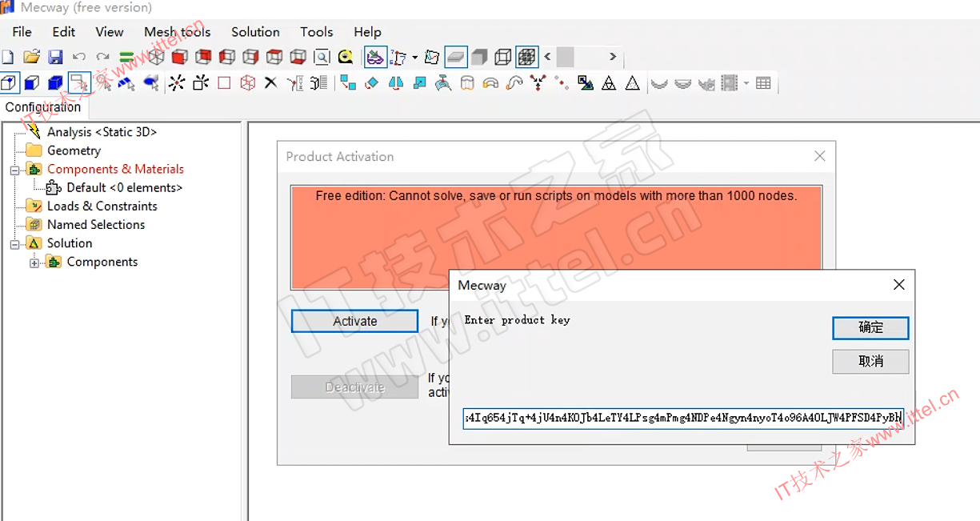The image size is (980, 521).
Task: Click the scale arrow-in-square icon
Action: (x=420, y=82)
